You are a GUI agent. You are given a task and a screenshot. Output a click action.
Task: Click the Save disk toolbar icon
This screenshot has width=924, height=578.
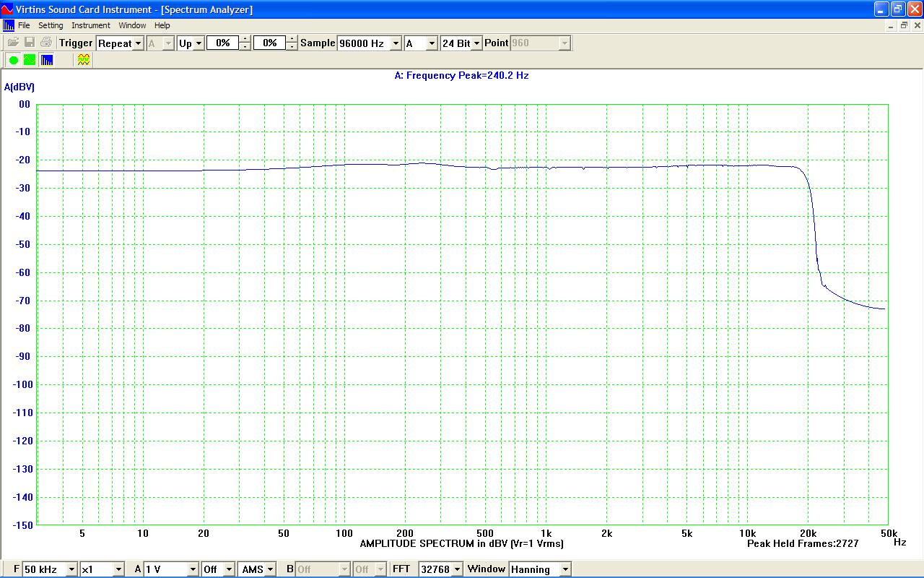(30, 43)
